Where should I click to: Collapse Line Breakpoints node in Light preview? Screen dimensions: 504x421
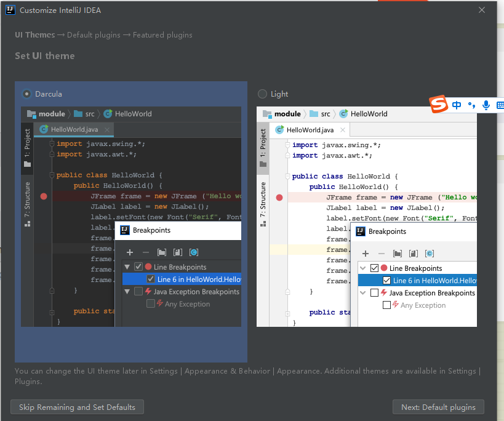coord(363,268)
